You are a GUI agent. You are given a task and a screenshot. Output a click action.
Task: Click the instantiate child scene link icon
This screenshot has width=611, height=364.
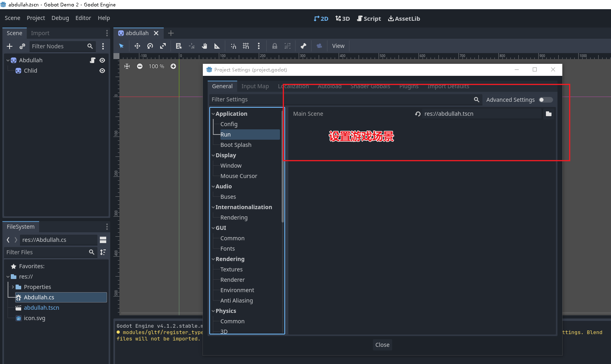pyautogui.click(x=22, y=46)
